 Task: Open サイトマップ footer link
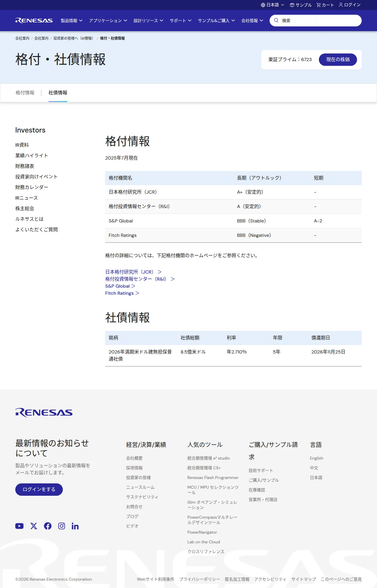coord(304,579)
